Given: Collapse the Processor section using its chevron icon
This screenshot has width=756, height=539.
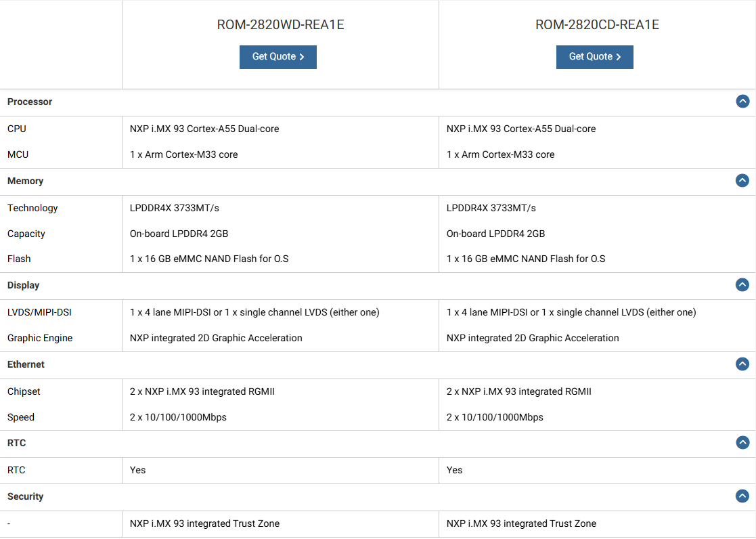Looking at the screenshot, I should pyautogui.click(x=742, y=102).
